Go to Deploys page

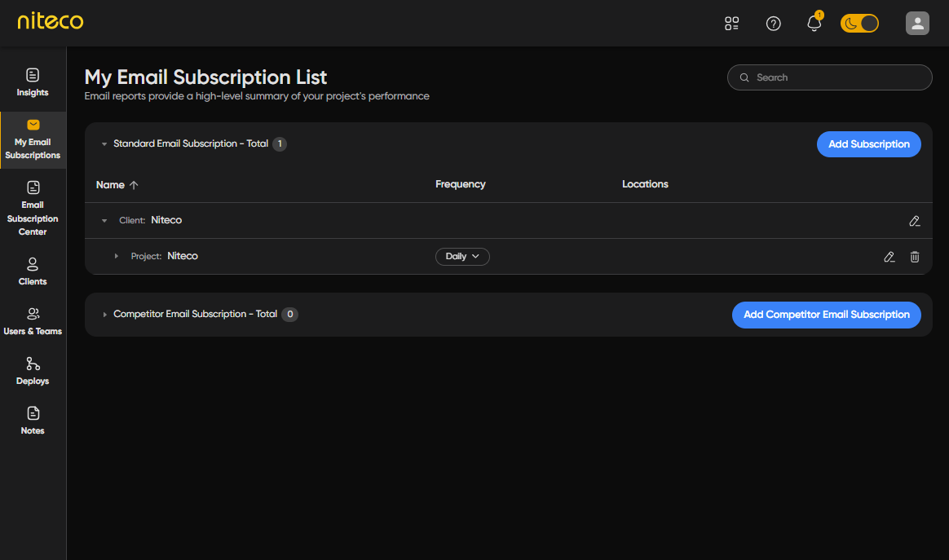pos(33,371)
